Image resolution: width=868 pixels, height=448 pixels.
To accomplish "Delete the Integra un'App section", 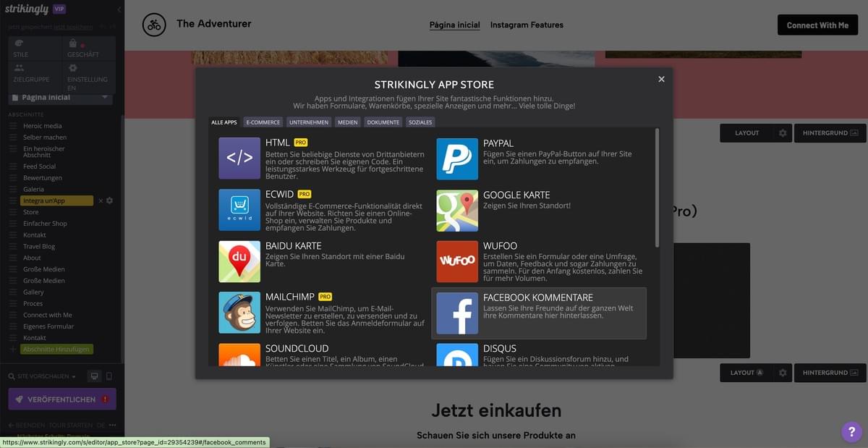I will point(101,200).
